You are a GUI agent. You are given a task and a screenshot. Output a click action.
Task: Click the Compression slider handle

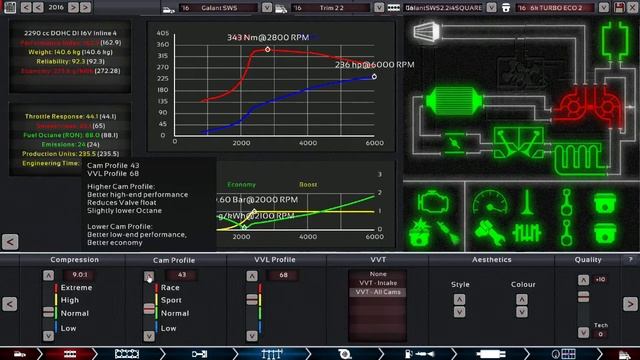click(x=48, y=312)
